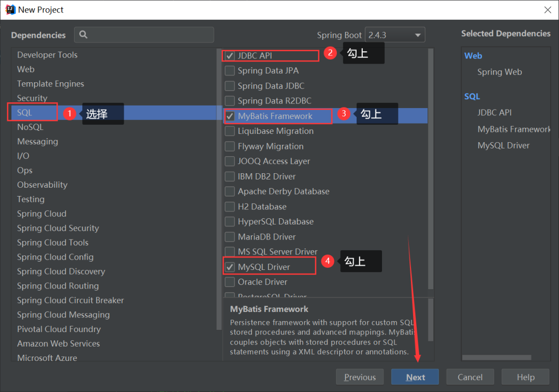This screenshot has height=392, width=559.
Task: Click the Web heading in Selected Dependencies
Action: pos(473,56)
